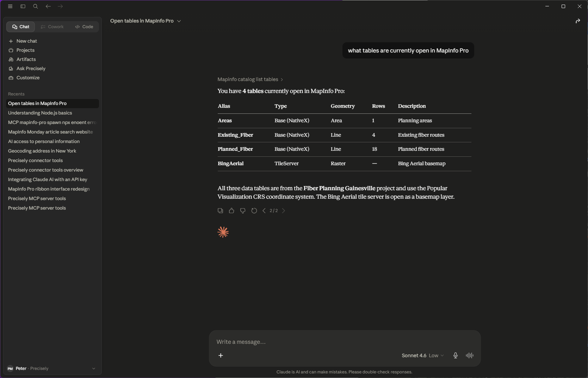Retry the response with the regenerate icon
Screen dimensions: 588x378
pos(254,211)
